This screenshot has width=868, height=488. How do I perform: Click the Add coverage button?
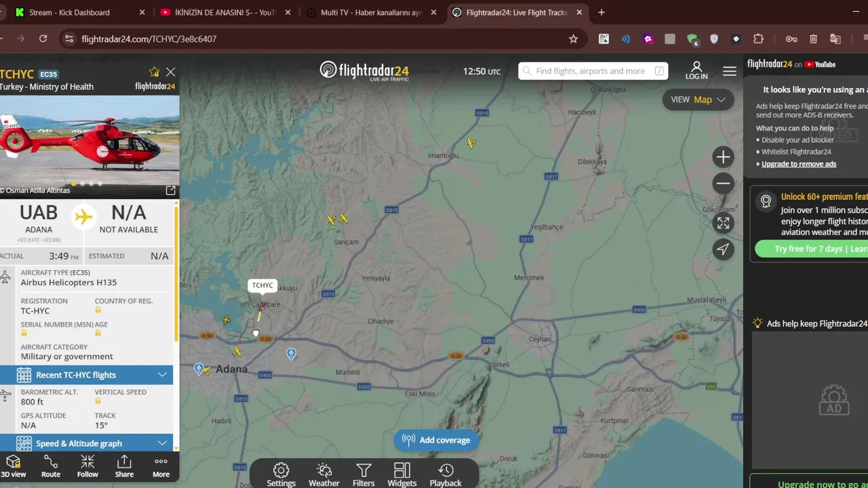coord(436,441)
